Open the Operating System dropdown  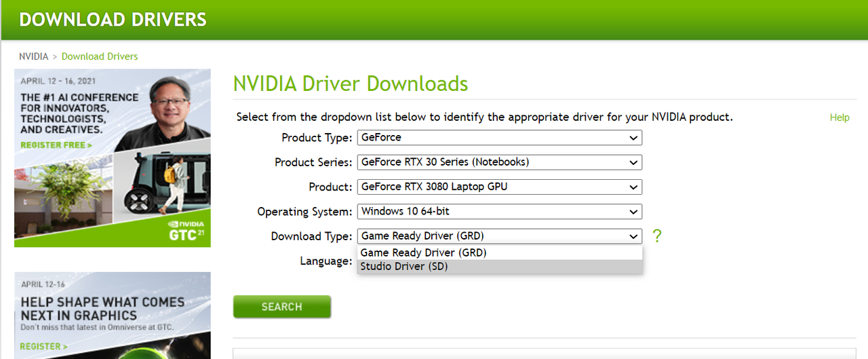499,211
